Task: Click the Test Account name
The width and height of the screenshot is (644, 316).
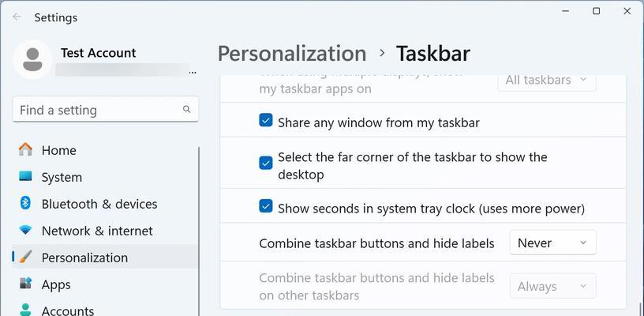Action: (99, 53)
